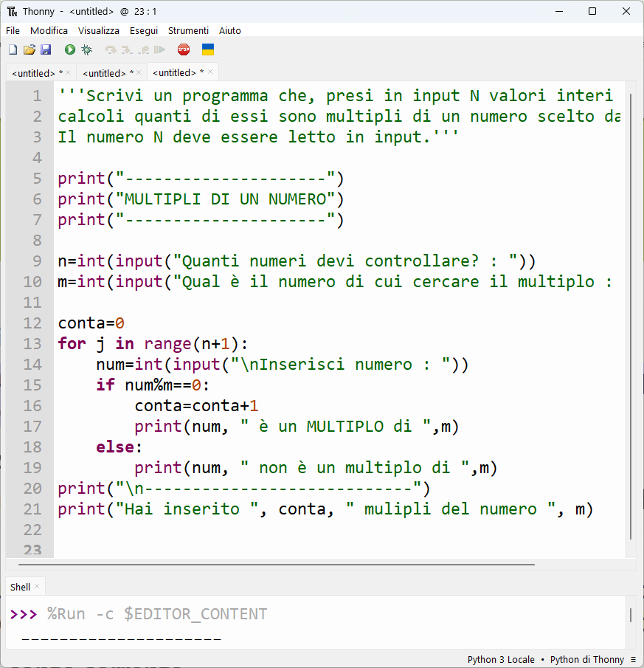Click the Ukraine flag toolbar icon
644x668 pixels.
[208, 49]
